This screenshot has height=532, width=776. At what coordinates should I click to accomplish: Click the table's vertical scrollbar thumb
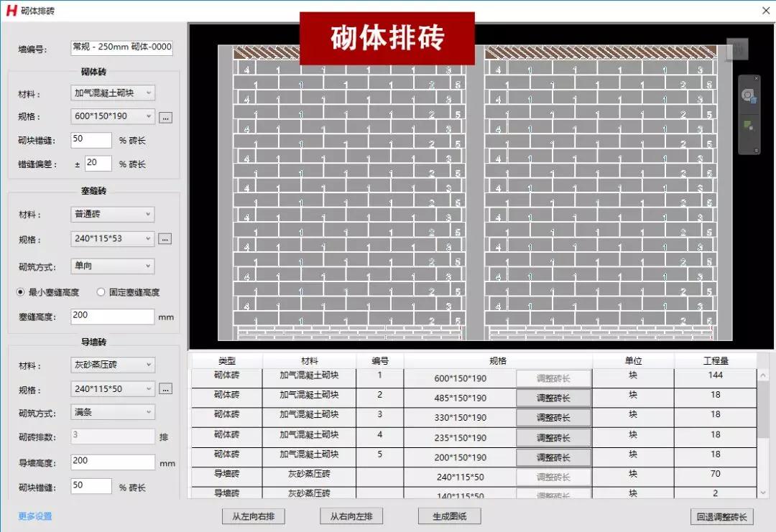point(763,409)
